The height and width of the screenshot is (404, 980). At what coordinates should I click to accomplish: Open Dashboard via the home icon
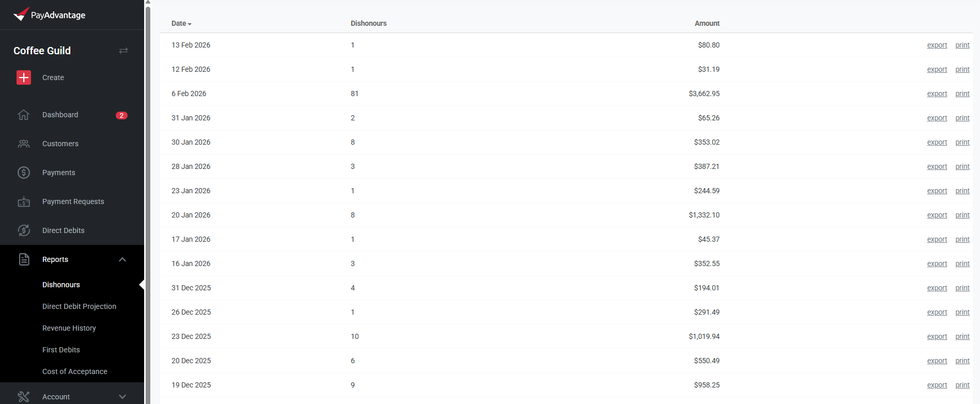pos(24,115)
